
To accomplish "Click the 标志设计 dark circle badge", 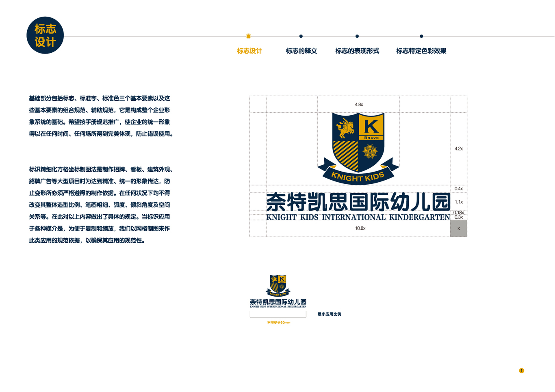I will 45,35.
